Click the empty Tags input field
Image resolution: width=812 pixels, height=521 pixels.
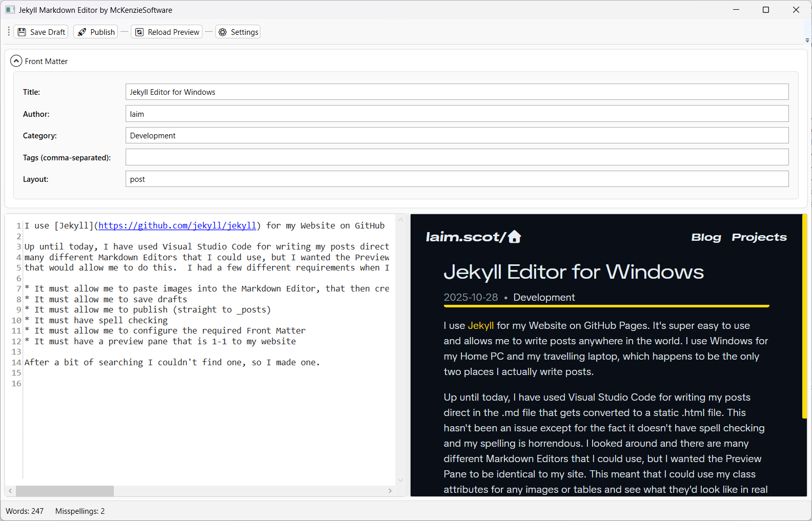(x=457, y=157)
